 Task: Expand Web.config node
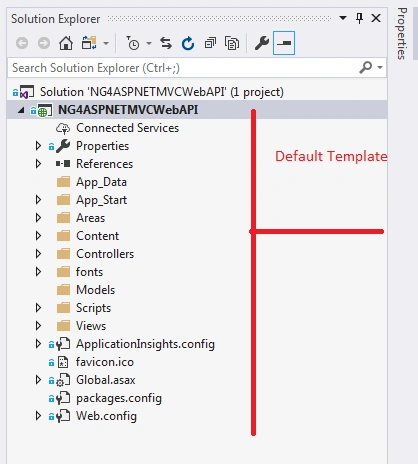pos(38,416)
